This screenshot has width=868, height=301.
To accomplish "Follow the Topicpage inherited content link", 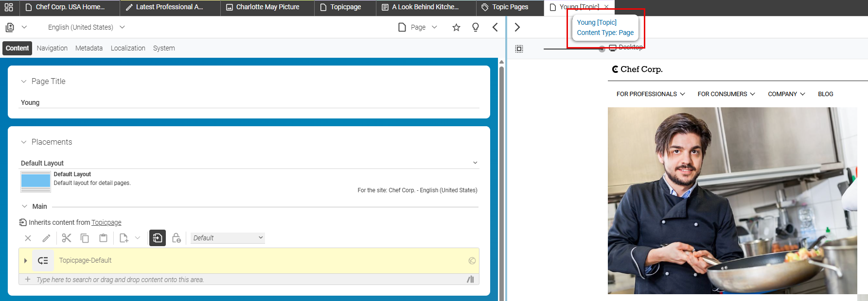I will [106, 222].
